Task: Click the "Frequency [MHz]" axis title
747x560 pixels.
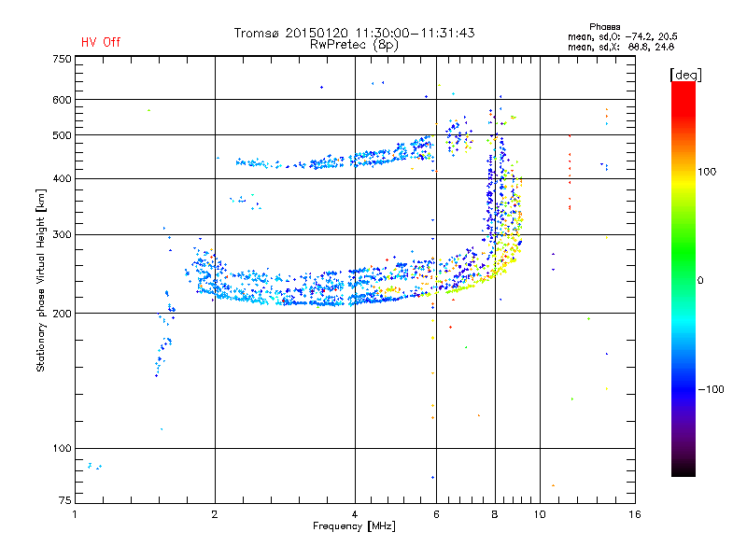Action: coord(354,526)
